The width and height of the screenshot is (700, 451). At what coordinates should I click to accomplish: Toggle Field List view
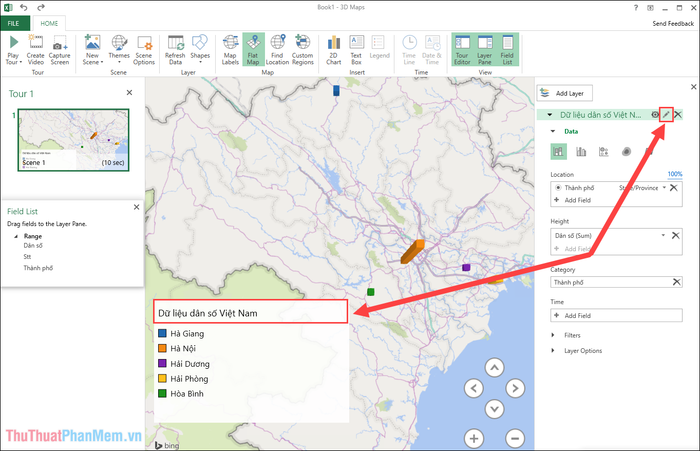tap(507, 50)
